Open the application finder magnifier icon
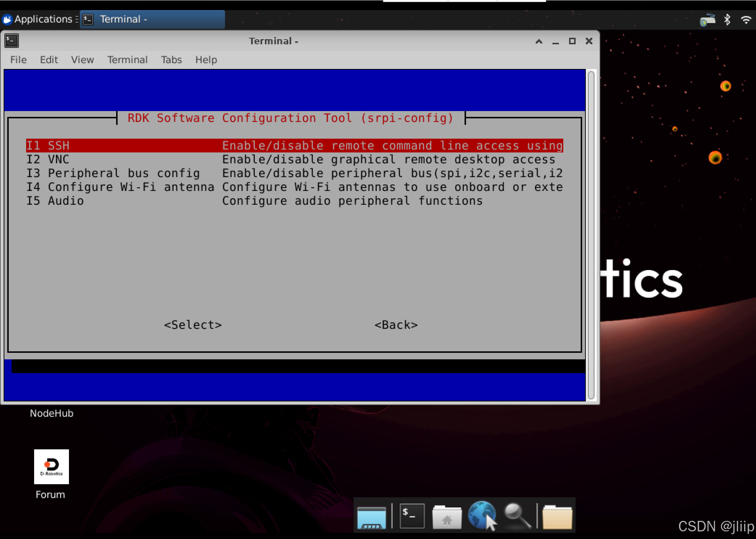This screenshot has height=539, width=756. click(517, 516)
